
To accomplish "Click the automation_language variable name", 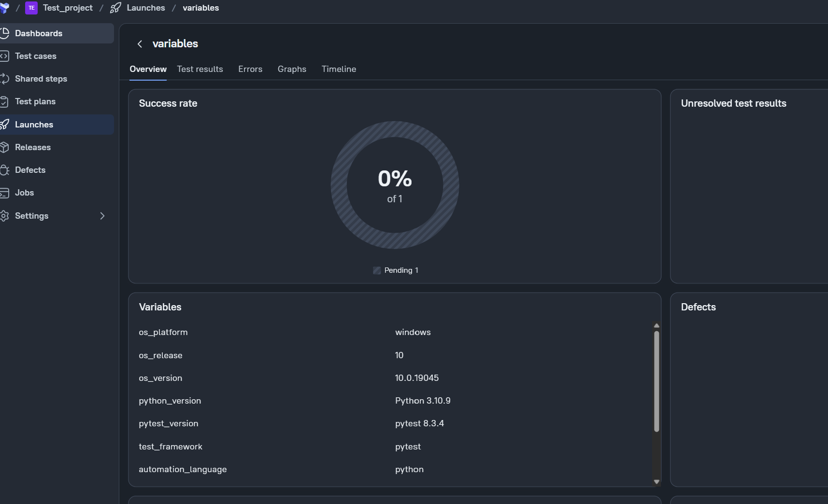I will pyautogui.click(x=183, y=469).
